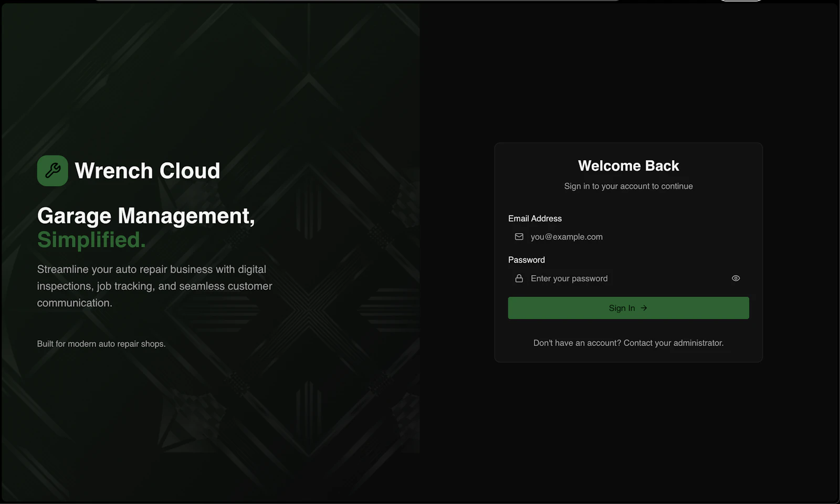Show password using the eye icon
Image resolution: width=840 pixels, height=504 pixels.
click(x=736, y=278)
